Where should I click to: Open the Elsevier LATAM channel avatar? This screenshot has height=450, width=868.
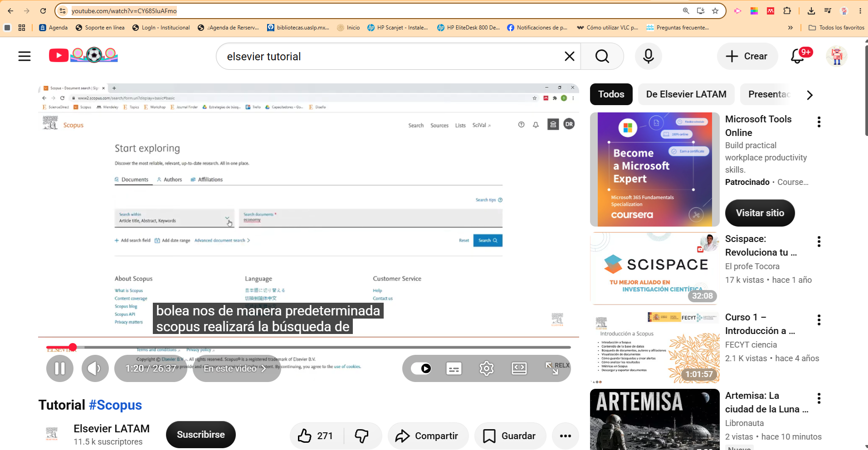point(52,434)
